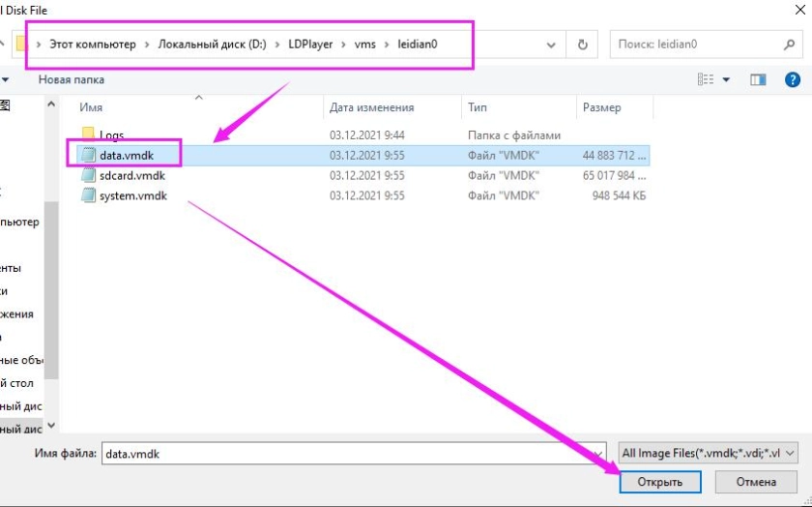Image resolution: width=812 pixels, height=507 pixels.
Task: Open the view options dropdown arrow
Action: pos(726,79)
